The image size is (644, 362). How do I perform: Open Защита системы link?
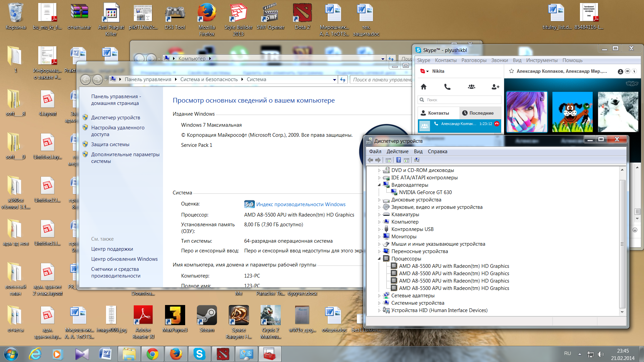[x=110, y=144]
